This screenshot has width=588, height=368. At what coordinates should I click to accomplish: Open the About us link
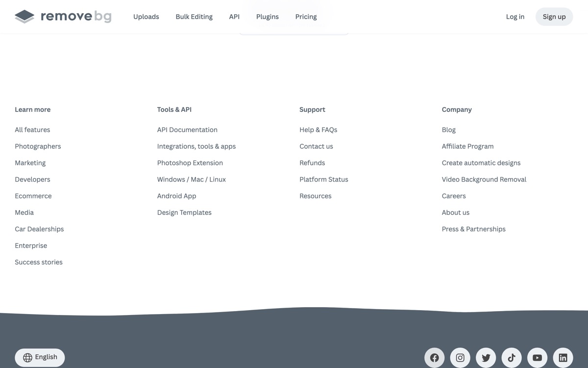456,212
